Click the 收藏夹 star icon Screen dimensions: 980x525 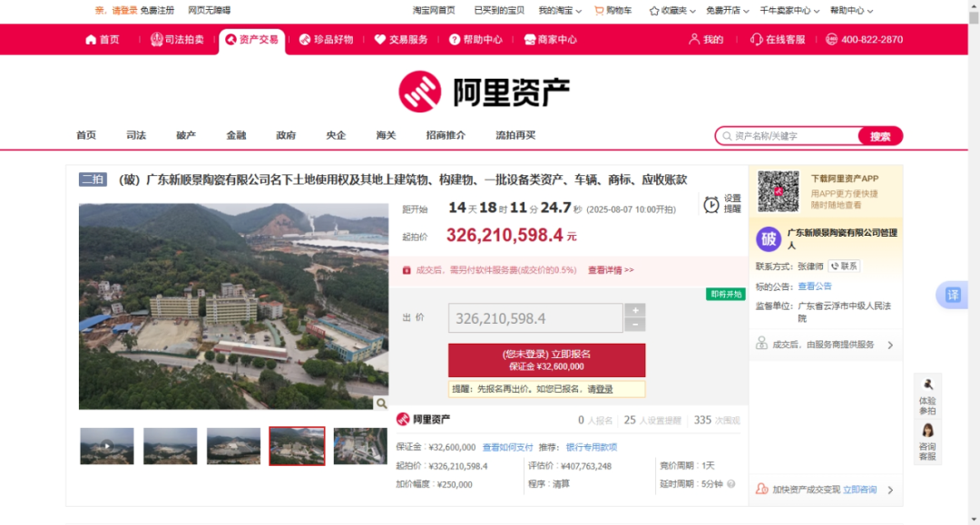point(653,11)
